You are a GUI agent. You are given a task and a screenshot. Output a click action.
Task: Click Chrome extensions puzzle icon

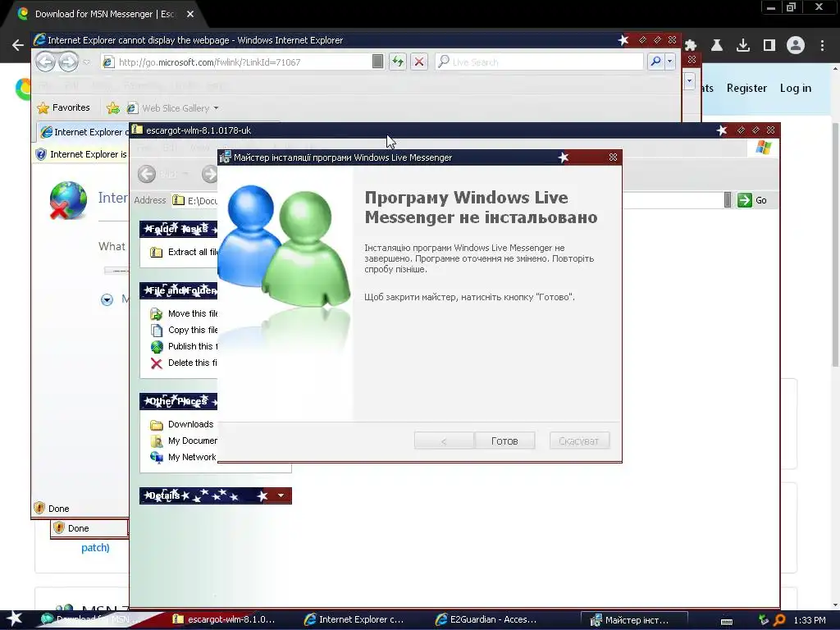click(691, 46)
